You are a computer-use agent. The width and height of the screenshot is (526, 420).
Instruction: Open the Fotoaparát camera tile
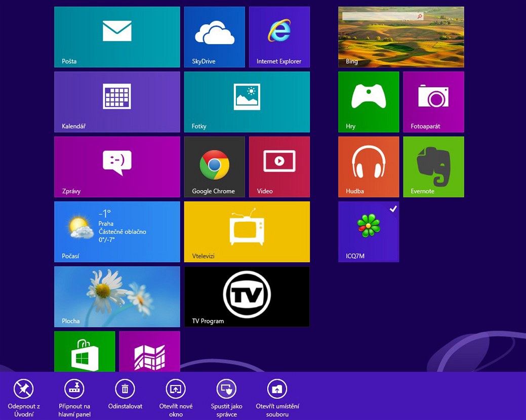point(434,102)
